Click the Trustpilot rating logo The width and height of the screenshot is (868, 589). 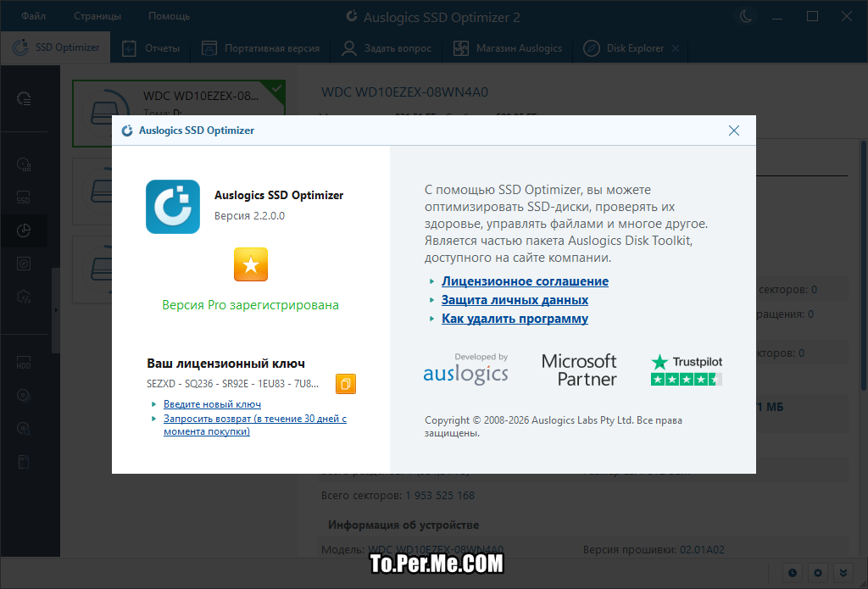(x=687, y=370)
